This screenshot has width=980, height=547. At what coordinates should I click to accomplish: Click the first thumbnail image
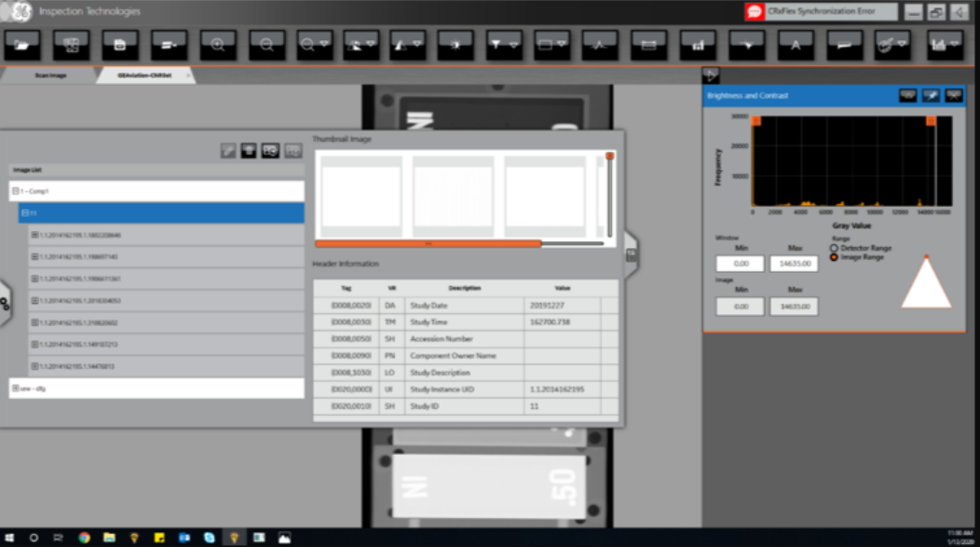pos(361,197)
